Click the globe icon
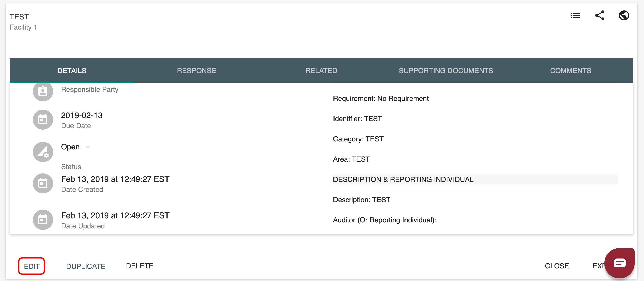 coord(624,16)
